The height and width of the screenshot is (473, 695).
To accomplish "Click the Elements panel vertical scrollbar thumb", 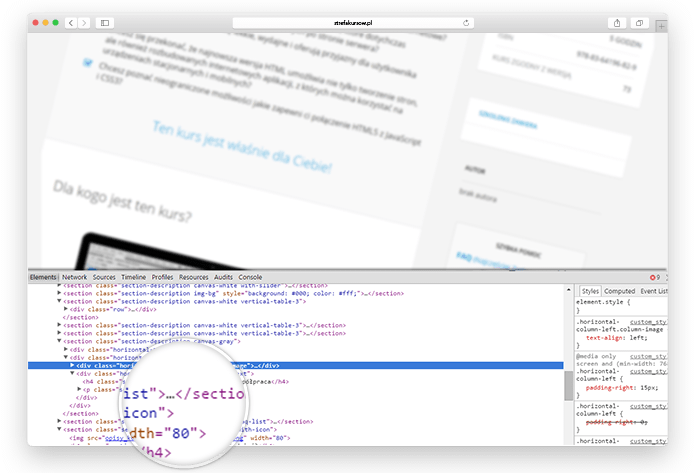I will point(569,385).
